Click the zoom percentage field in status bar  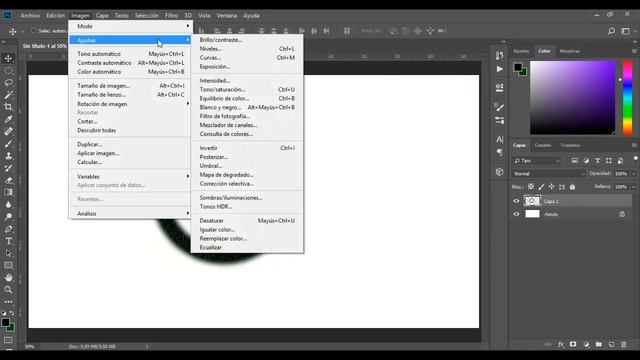pyautogui.click(x=30, y=347)
